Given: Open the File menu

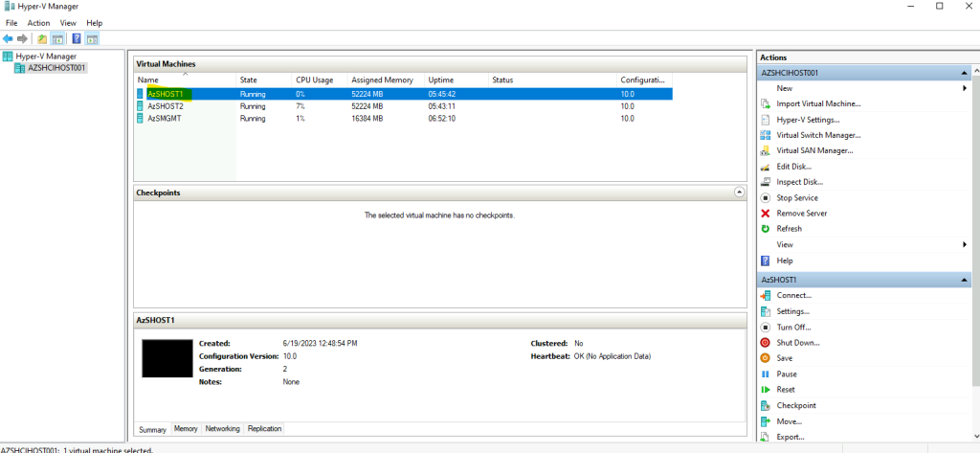Looking at the screenshot, I should click(11, 23).
